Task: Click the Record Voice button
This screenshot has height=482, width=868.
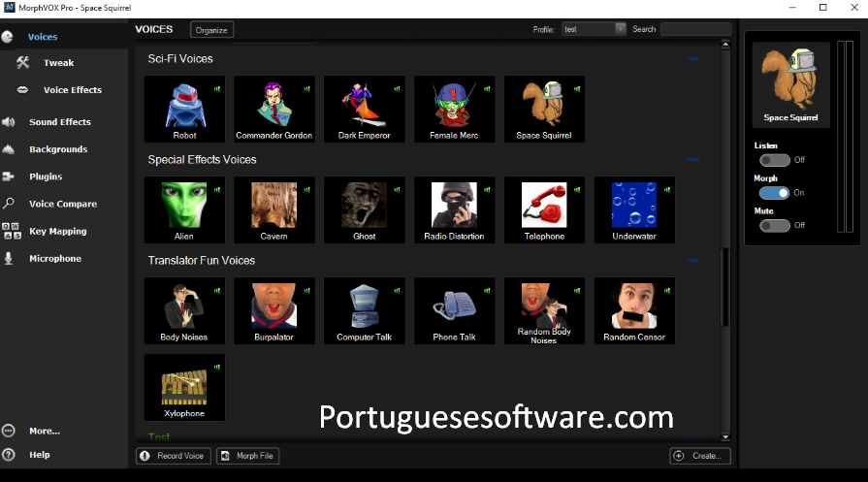Action: click(174, 456)
